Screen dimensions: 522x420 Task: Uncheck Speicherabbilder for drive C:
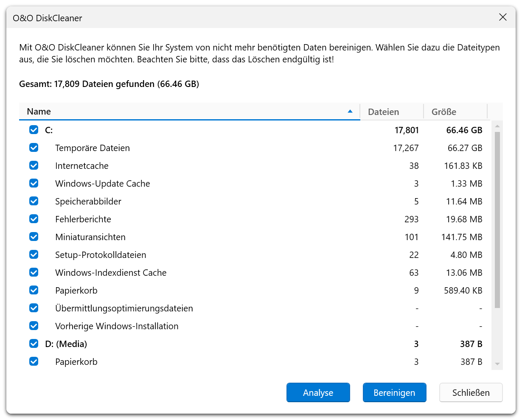tap(34, 201)
